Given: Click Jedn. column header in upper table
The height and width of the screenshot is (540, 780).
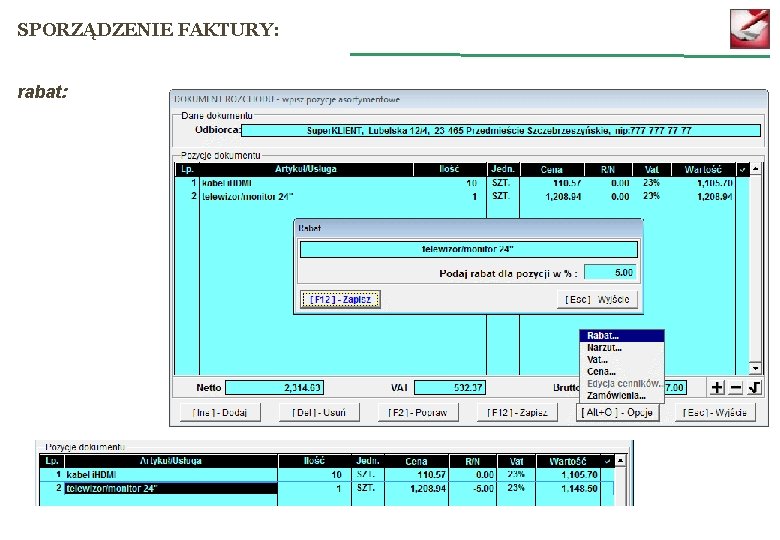Looking at the screenshot, I should (502, 170).
